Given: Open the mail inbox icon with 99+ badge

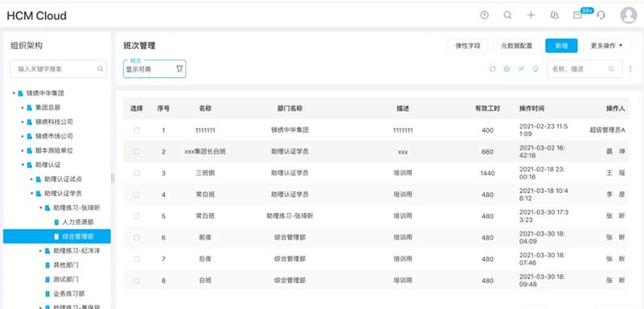Looking at the screenshot, I should [x=577, y=15].
